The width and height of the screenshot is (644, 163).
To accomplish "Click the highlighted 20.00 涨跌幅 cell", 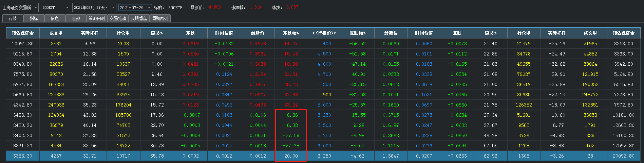I will point(291,156).
